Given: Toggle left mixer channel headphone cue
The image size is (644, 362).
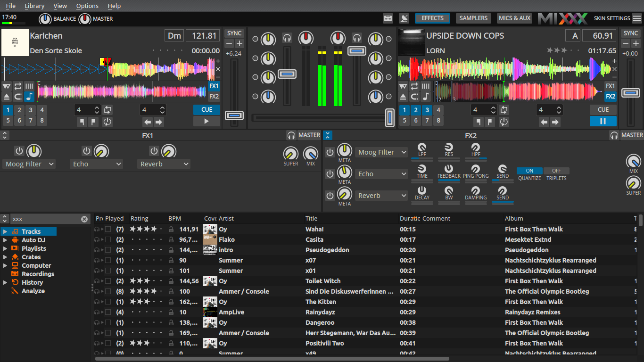Looking at the screenshot, I should (x=287, y=38).
